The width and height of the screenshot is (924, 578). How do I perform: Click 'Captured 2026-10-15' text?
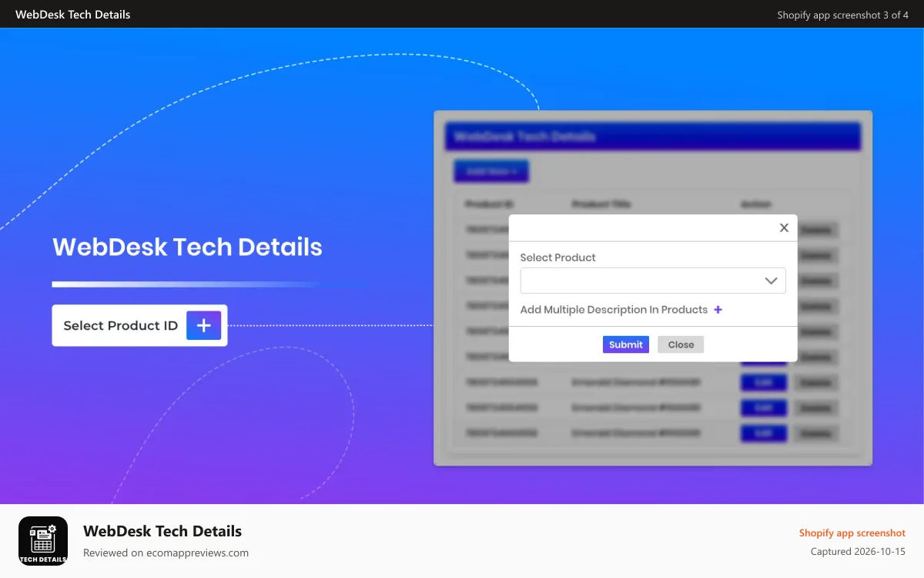[858, 552]
